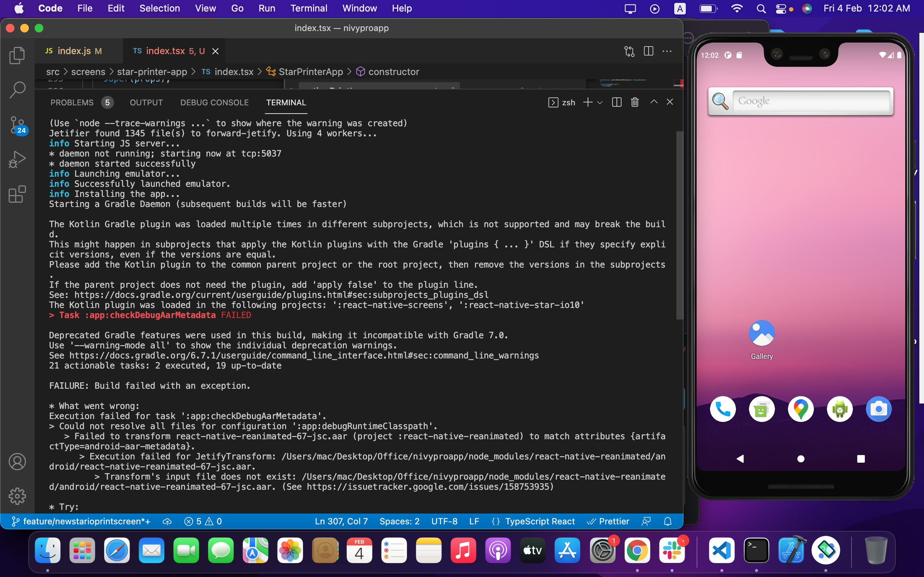This screenshot has height=577, width=924.
Task: Maximize panel size with the chevron up
Action: 654,102
